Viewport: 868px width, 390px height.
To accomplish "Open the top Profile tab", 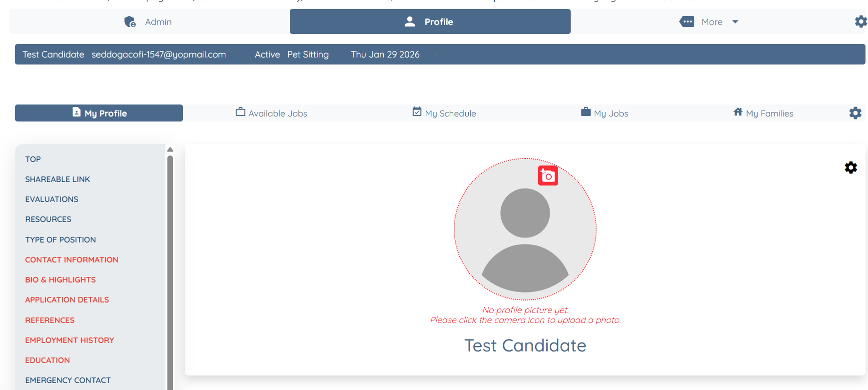I will point(430,22).
